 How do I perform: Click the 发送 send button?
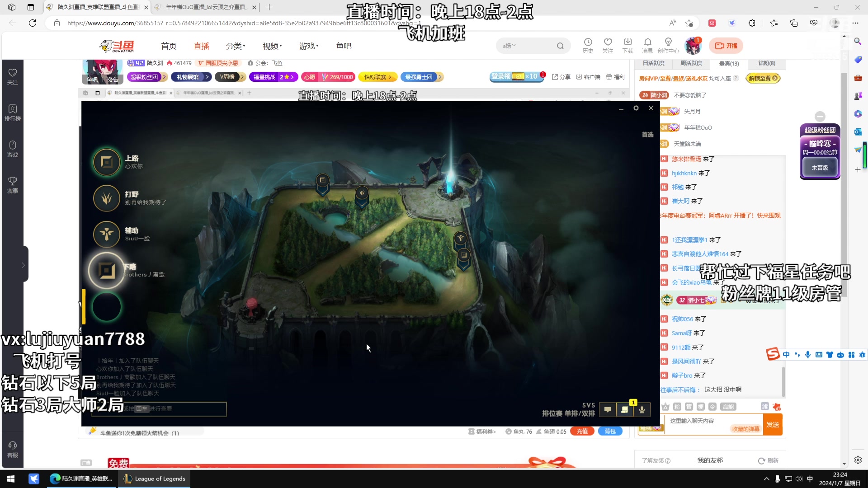[773, 425]
